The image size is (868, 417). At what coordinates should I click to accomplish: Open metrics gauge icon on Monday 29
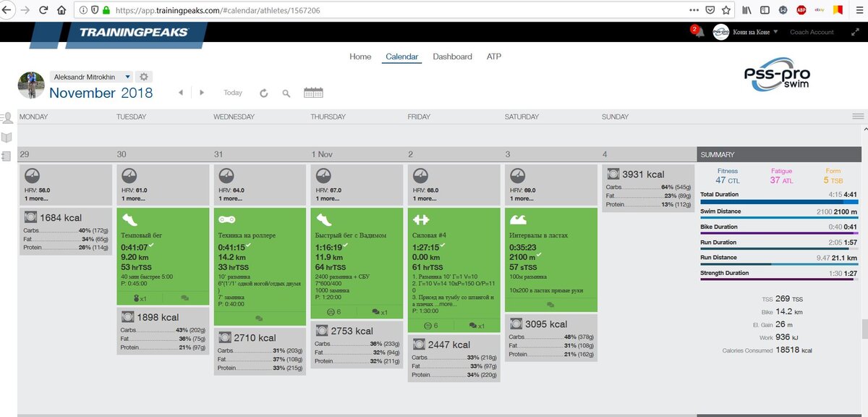(x=32, y=177)
